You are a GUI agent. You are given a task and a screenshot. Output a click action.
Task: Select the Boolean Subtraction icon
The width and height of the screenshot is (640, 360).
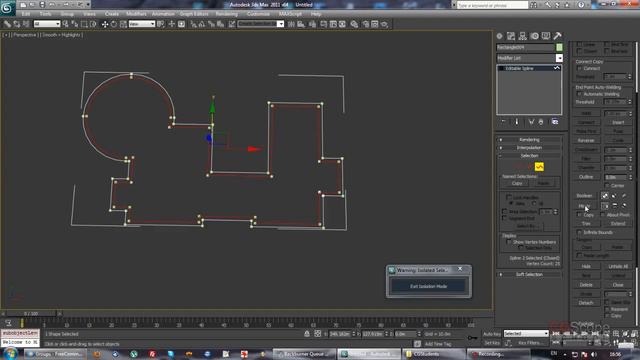[614, 196]
